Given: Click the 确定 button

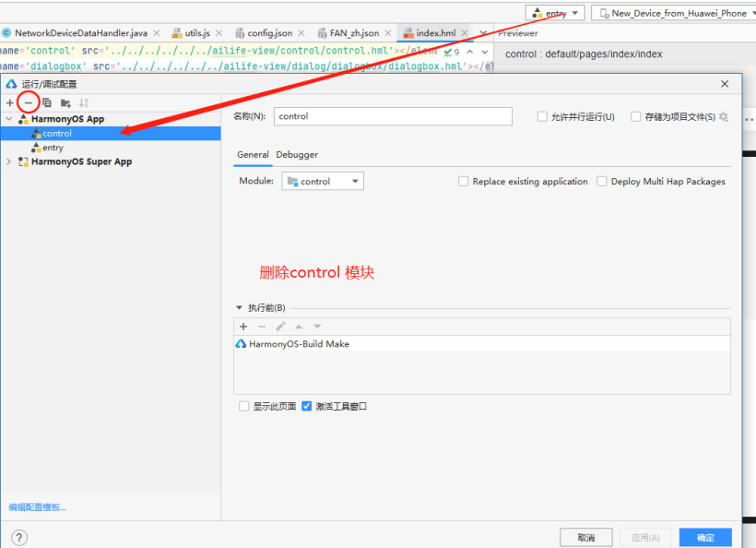Looking at the screenshot, I should 705,537.
